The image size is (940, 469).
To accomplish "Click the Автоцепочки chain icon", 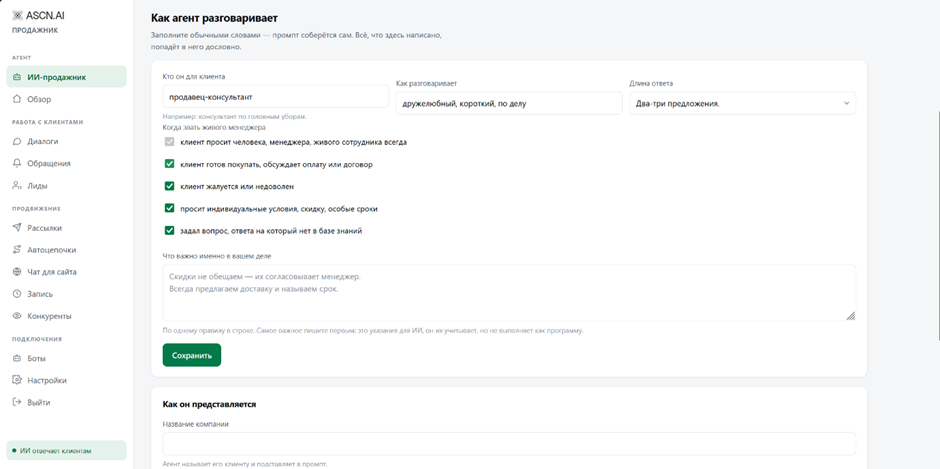I will [x=17, y=250].
